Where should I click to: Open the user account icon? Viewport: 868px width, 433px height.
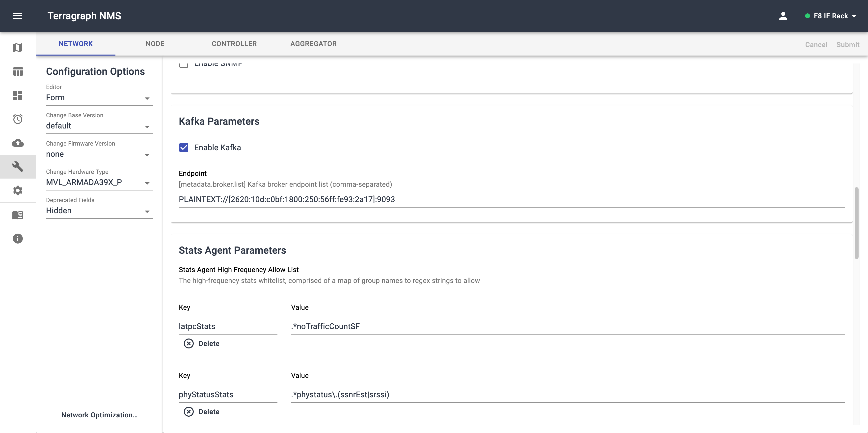(x=783, y=16)
